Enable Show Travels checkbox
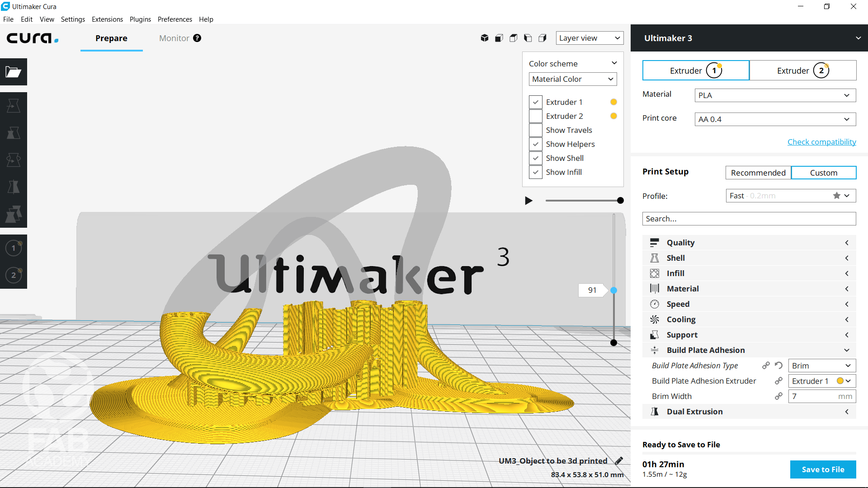 coord(536,130)
